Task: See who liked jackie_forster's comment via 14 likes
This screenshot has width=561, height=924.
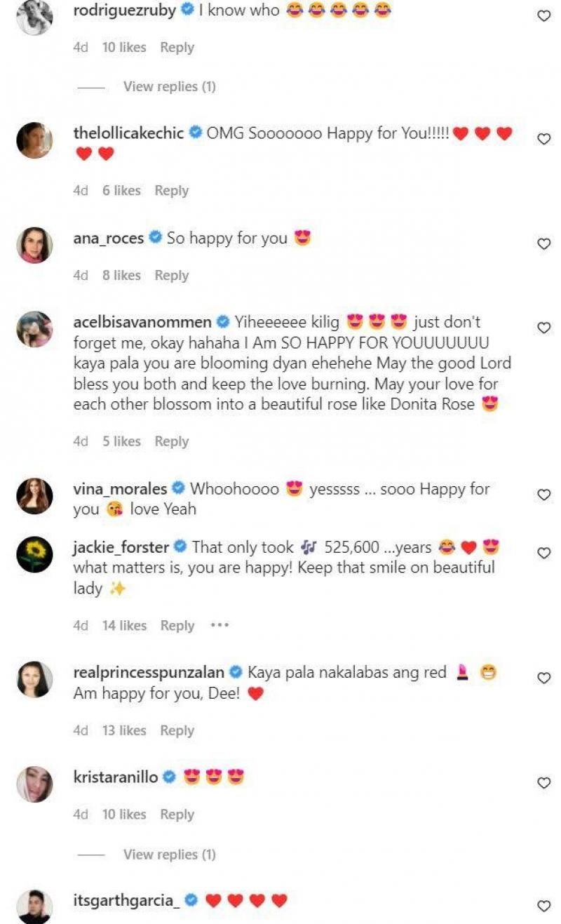Action: [x=123, y=625]
